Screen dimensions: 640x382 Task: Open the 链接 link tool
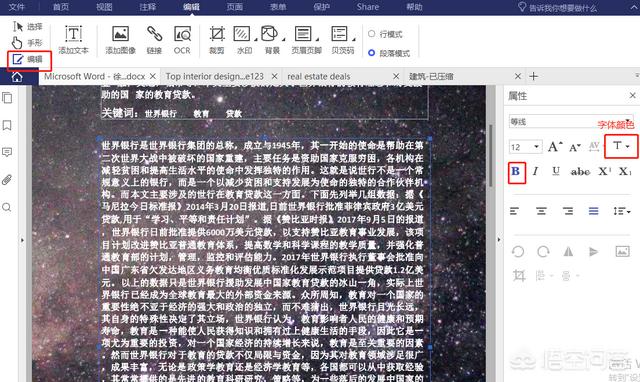pyautogui.click(x=154, y=40)
